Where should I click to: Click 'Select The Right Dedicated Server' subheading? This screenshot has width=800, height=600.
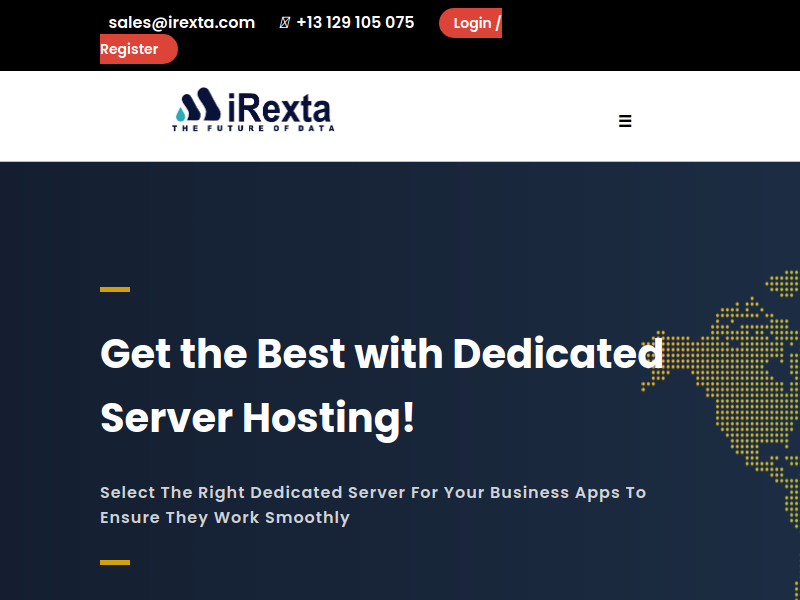click(372, 492)
